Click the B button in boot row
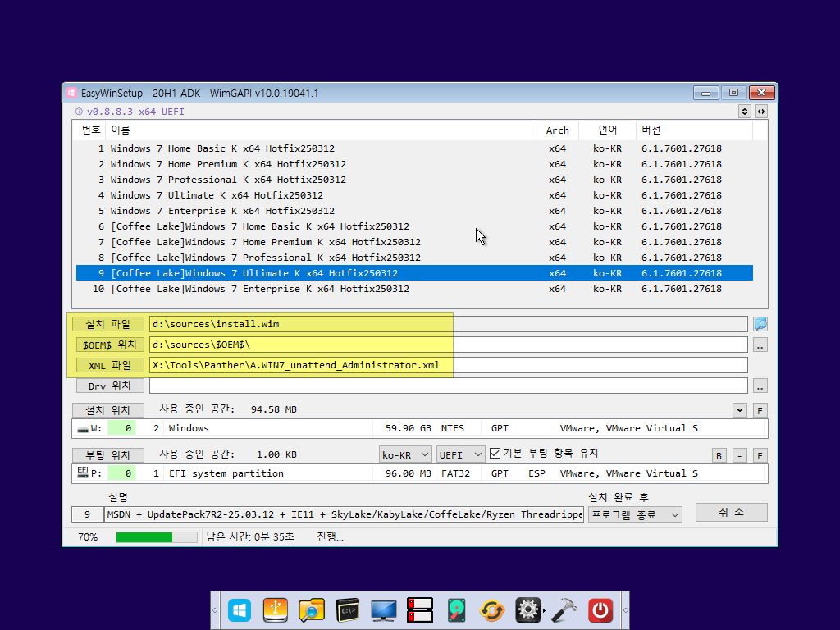 [x=719, y=455]
